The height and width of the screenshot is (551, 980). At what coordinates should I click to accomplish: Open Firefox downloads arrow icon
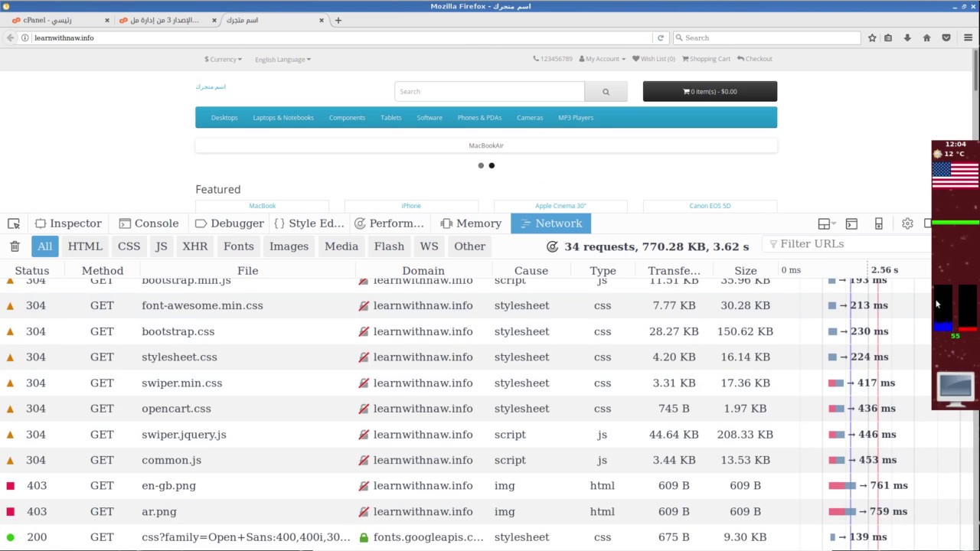(907, 37)
